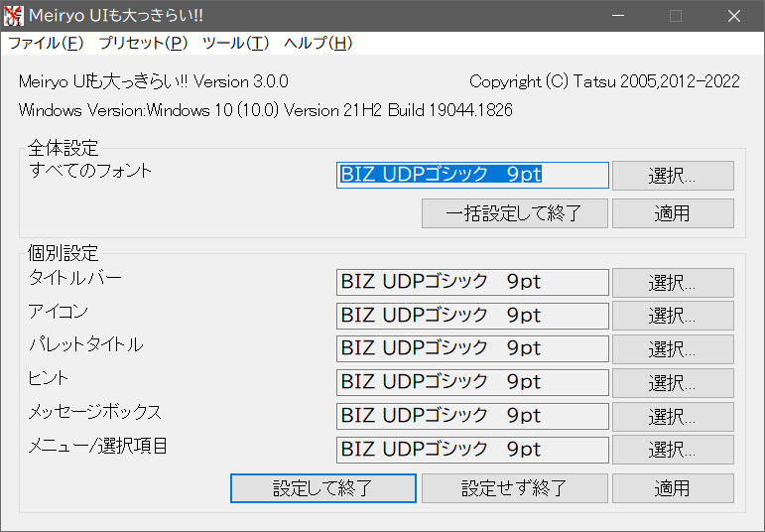Screen dimensions: 765x532
Task: Click the すべてのフォント label
Action: 90,171
